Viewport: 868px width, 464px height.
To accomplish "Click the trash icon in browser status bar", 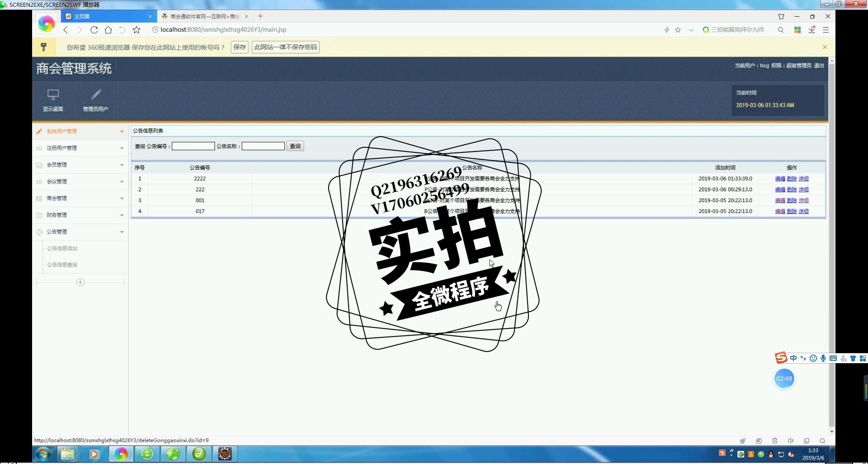I will pos(774,441).
